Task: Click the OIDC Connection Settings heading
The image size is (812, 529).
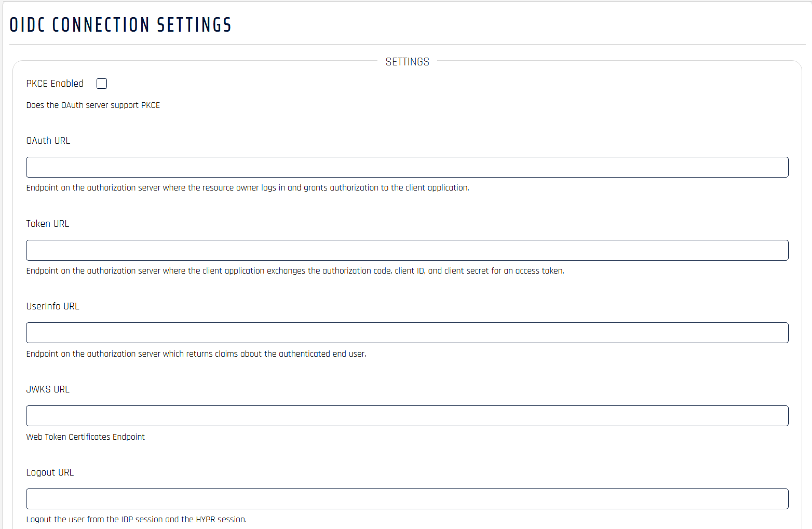Action: pyautogui.click(x=120, y=25)
